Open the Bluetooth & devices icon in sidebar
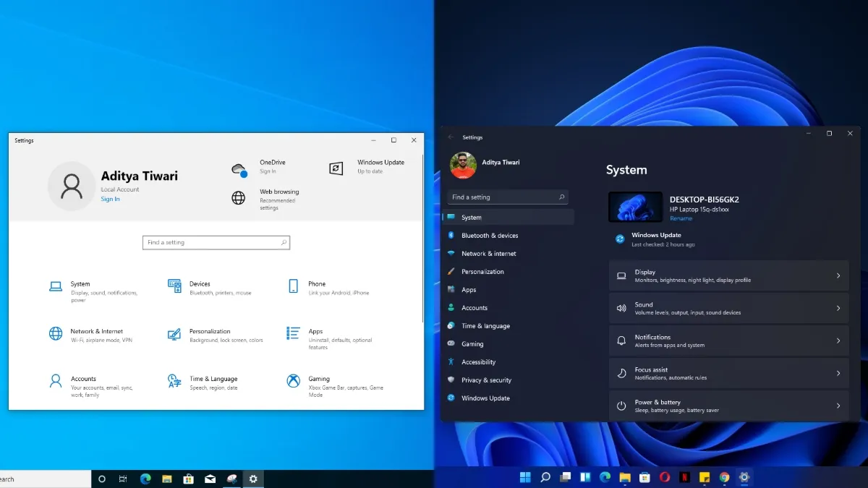868x488 pixels. (x=451, y=235)
